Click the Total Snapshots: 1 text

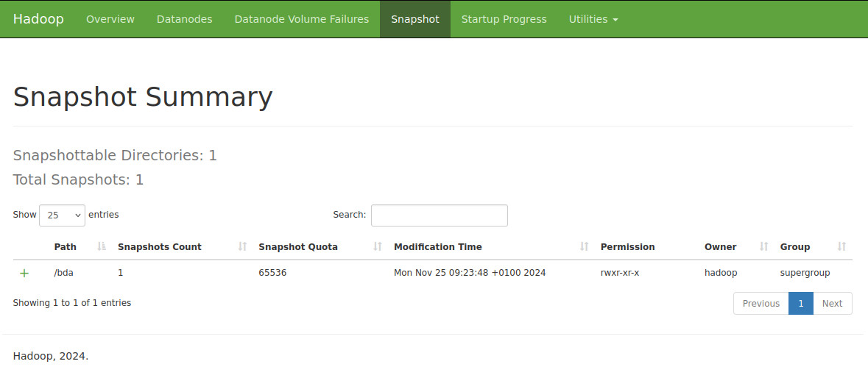78,179
